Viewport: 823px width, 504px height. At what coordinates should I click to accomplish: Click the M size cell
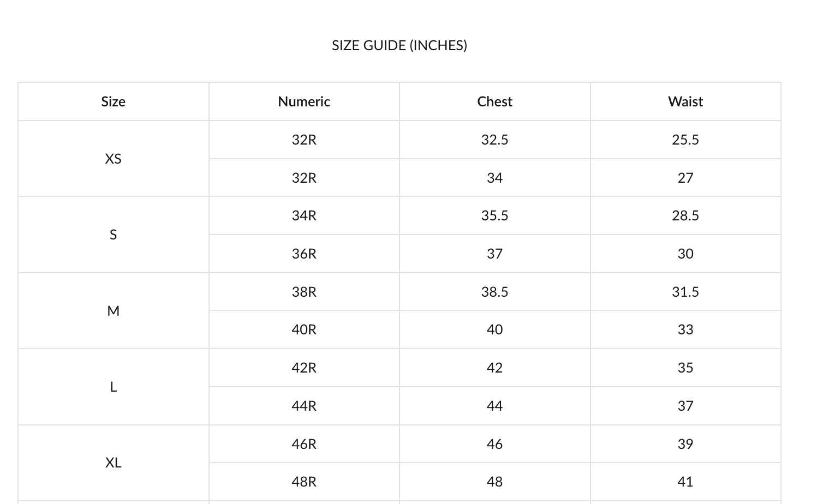[114, 311]
